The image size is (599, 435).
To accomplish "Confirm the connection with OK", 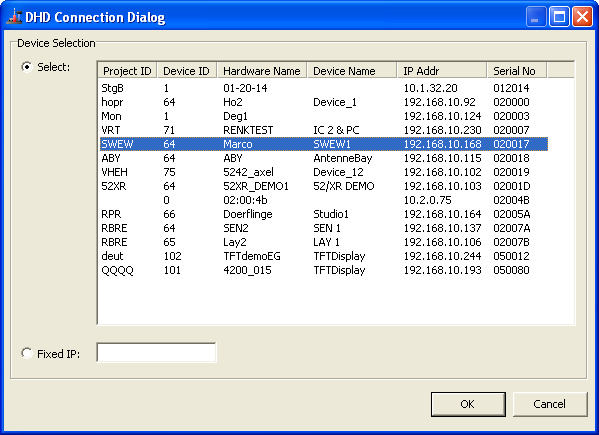I will pos(468,404).
